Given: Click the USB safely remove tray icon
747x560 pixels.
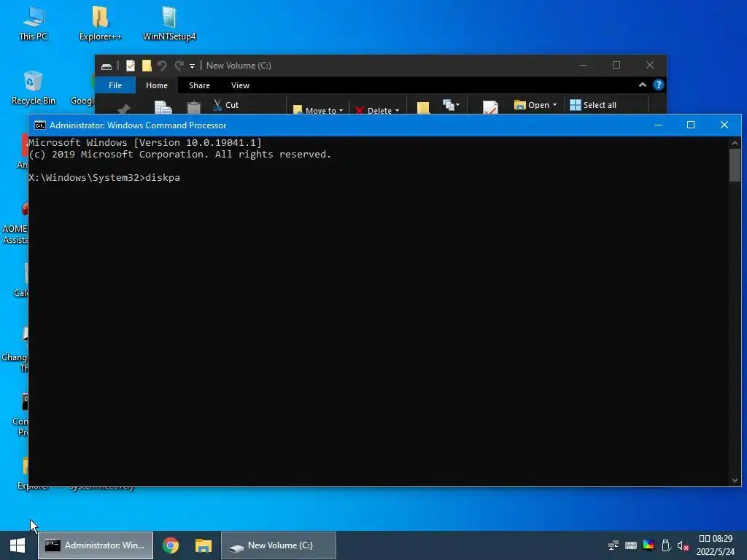Looking at the screenshot, I should click(x=666, y=545).
